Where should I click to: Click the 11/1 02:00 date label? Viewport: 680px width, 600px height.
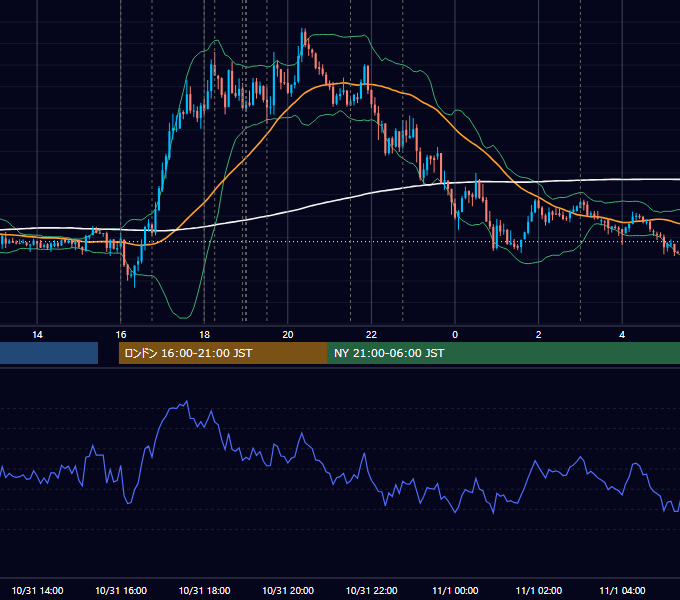click(539, 590)
